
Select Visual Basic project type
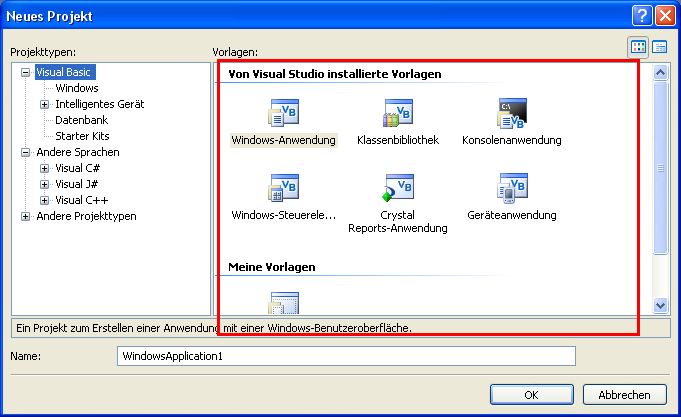pos(64,72)
